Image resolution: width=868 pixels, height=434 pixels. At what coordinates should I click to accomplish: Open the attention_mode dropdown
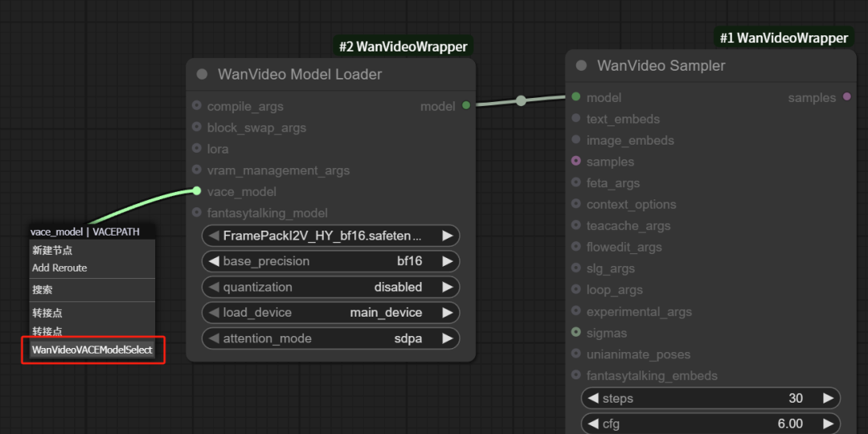coord(330,338)
